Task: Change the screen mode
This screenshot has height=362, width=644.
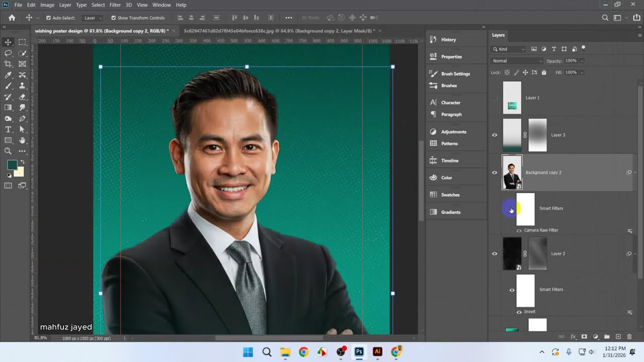Action: (22, 186)
